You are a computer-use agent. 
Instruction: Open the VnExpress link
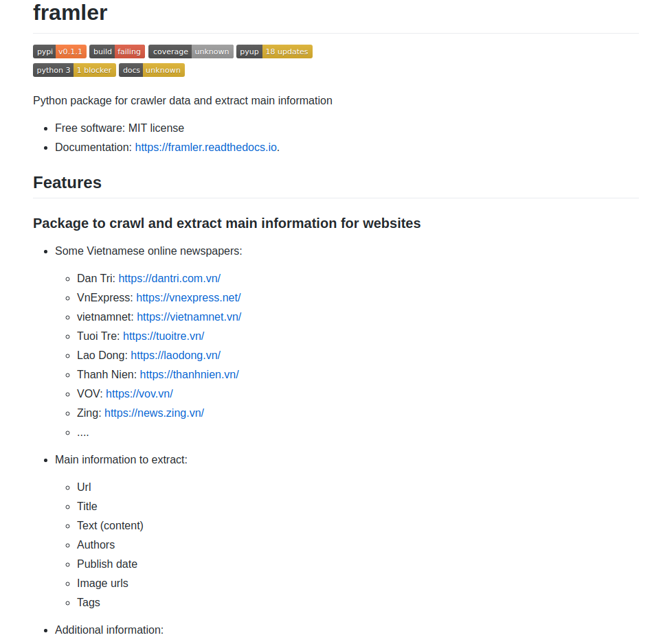(x=188, y=297)
